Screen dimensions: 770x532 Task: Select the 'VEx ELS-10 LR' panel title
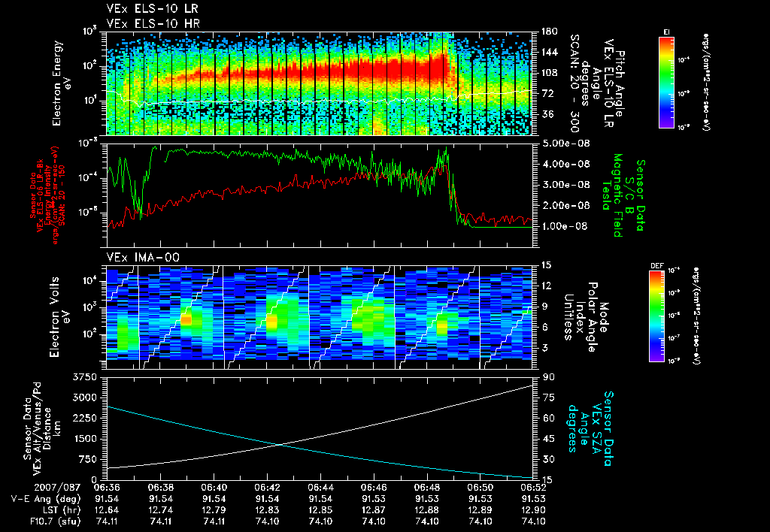pyautogui.click(x=153, y=8)
